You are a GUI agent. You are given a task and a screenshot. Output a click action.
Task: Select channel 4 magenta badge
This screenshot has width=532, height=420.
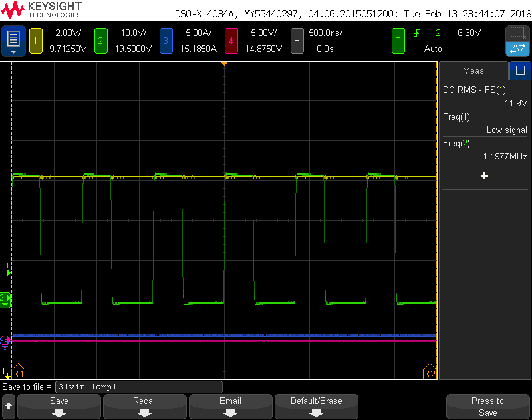[231, 41]
